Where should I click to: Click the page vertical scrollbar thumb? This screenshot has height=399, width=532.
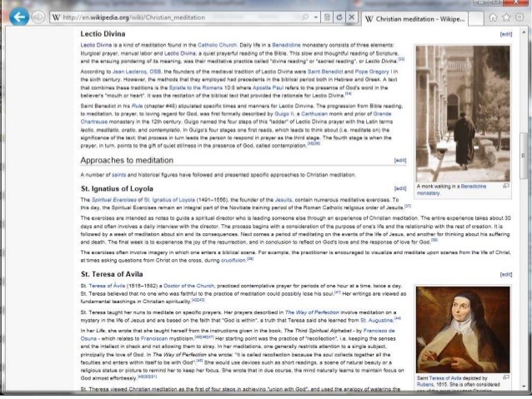click(524, 155)
